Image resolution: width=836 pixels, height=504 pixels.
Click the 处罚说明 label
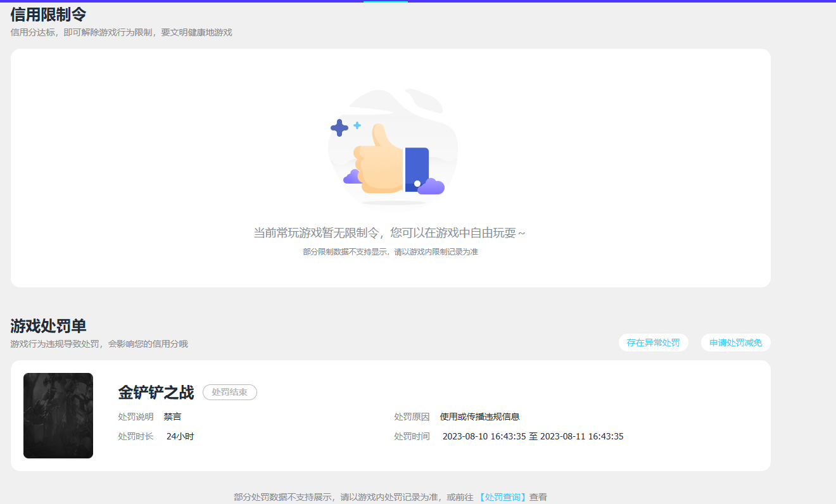click(136, 417)
